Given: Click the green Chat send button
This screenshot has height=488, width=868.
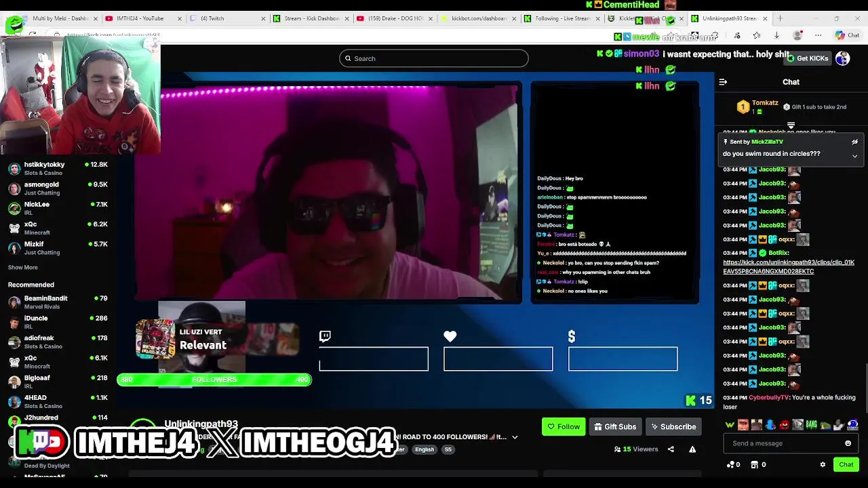Looking at the screenshot, I should tap(846, 464).
